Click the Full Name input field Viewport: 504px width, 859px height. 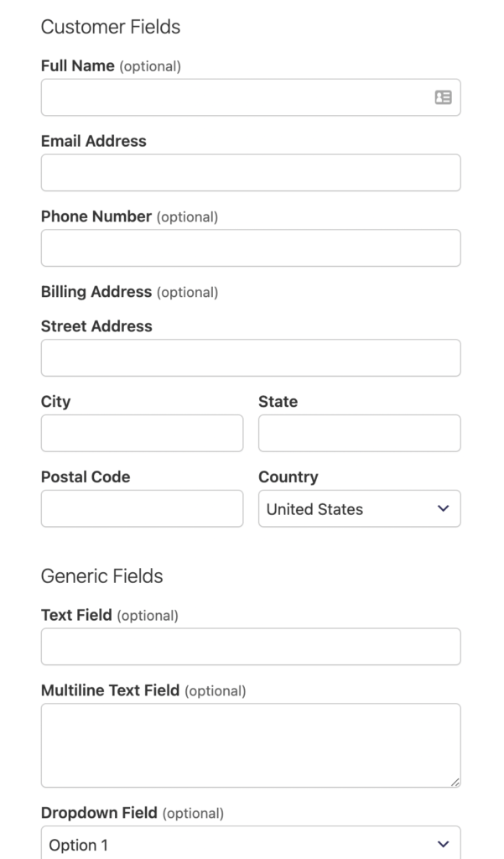point(235,97)
